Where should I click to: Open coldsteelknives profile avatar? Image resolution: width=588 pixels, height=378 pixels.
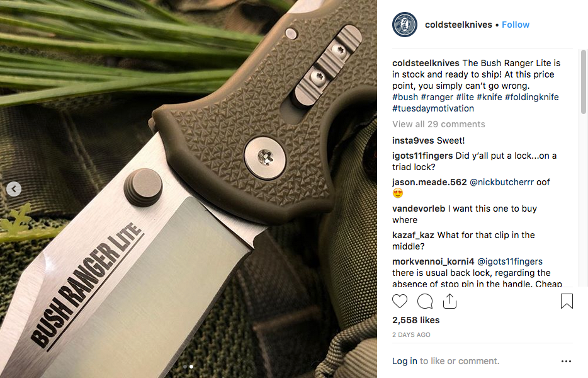point(405,25)
